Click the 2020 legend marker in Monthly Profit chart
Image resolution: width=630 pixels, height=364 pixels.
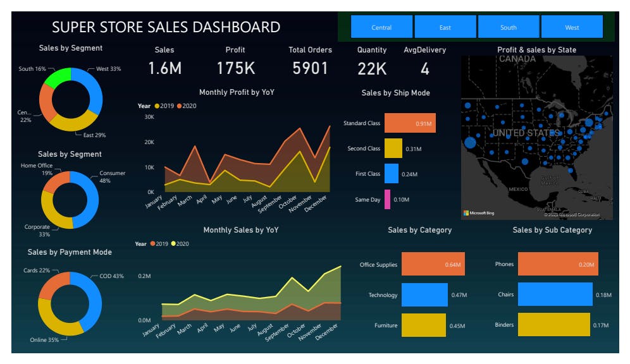coord(180,106)
